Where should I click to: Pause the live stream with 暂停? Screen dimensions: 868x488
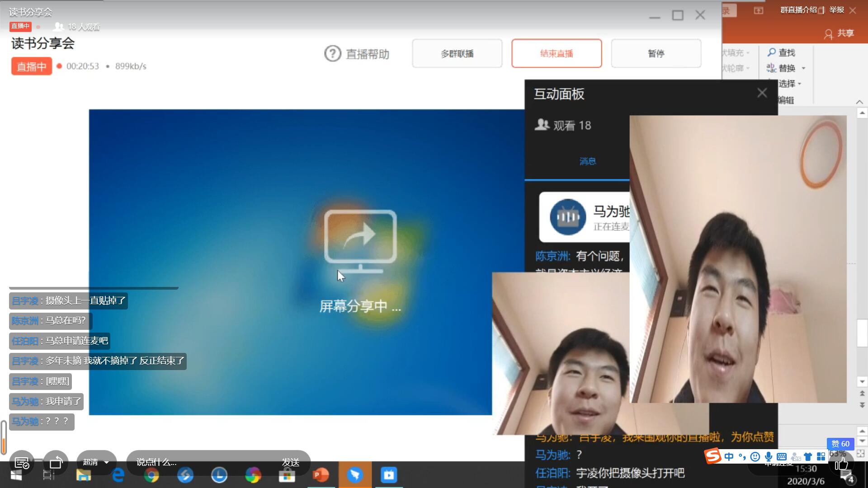(x=656, y=54)
